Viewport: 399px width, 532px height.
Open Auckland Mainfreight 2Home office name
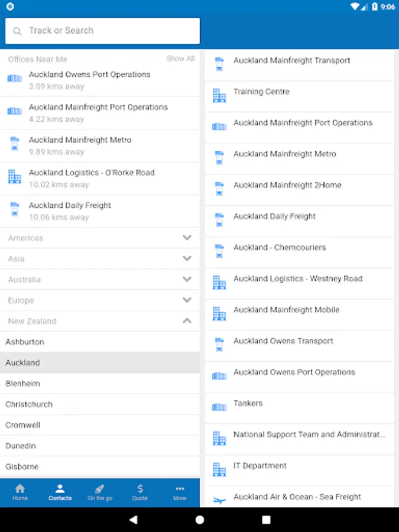click(x=287, y=185)
